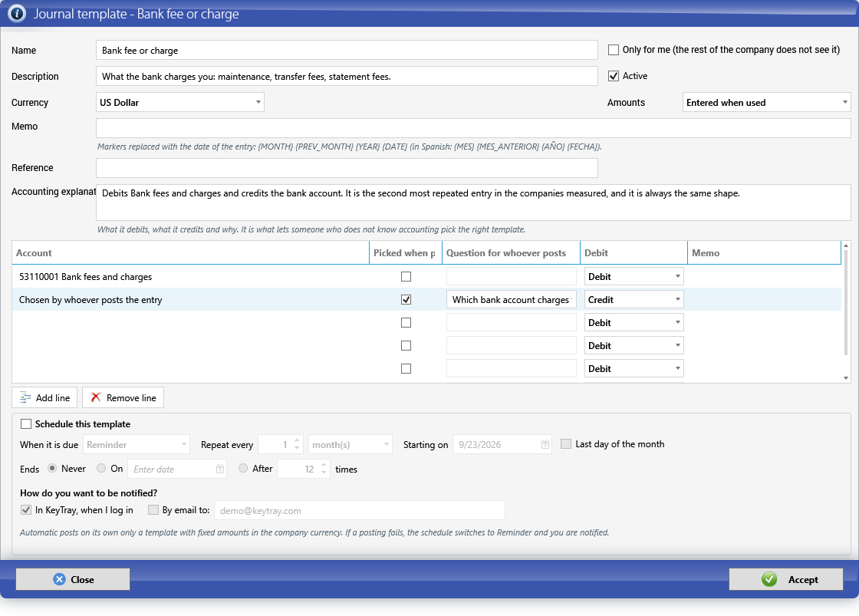Expand the When it is due dropdown

[x=137, y=444]
